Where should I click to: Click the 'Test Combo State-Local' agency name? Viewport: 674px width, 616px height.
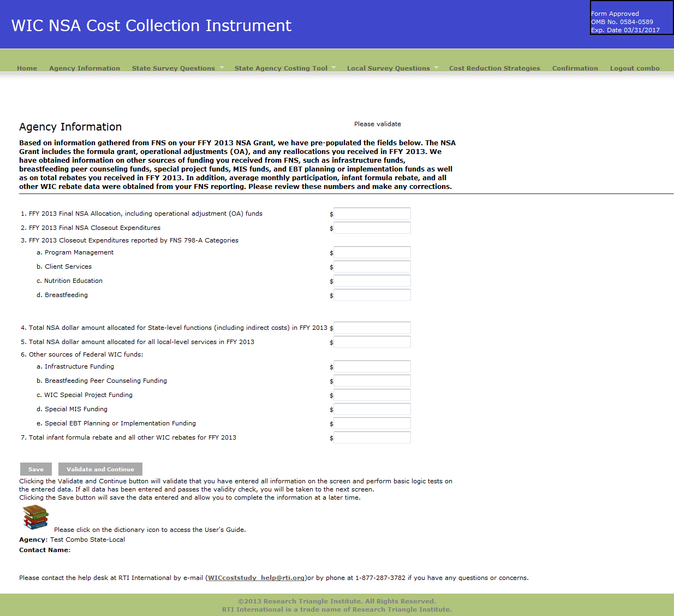pos(87,540)
